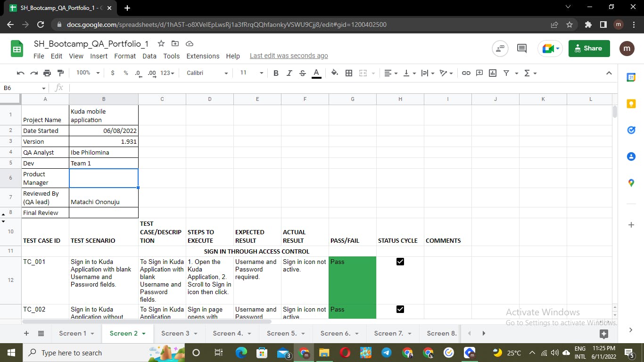Hide the menus with collapse arrow
644x362 pixels.
click(x=609, y=73)
